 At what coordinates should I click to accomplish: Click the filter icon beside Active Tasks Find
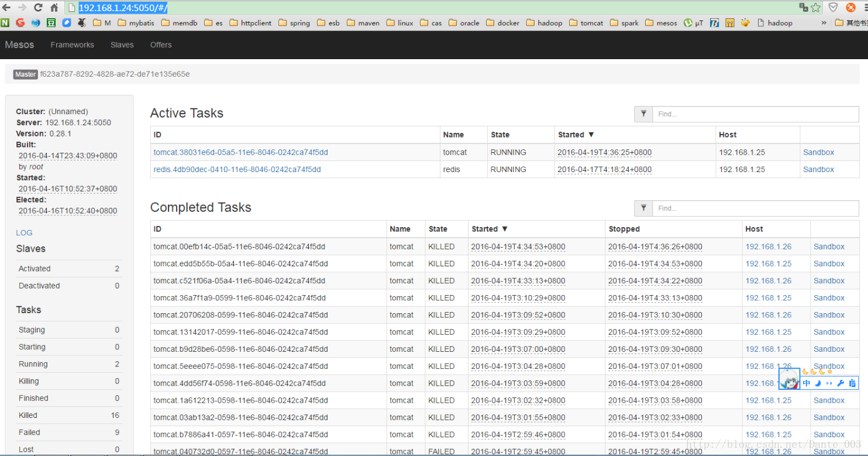click(643, 114)
